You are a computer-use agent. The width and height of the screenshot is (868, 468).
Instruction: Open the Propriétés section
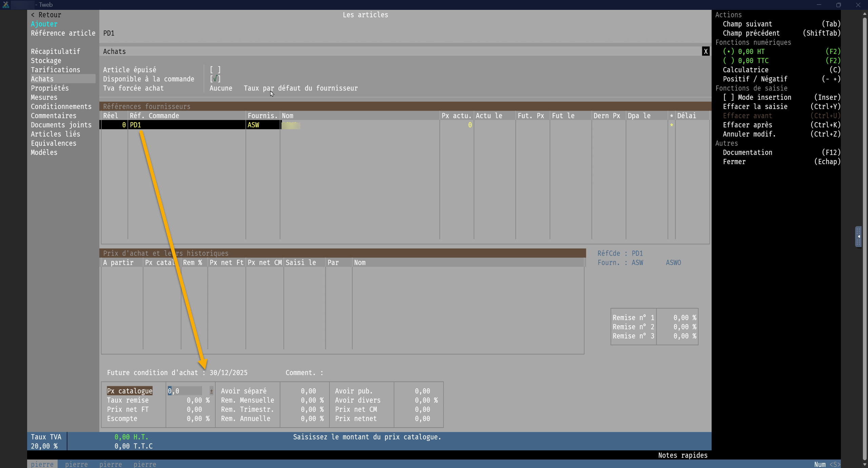click(50, 88)
